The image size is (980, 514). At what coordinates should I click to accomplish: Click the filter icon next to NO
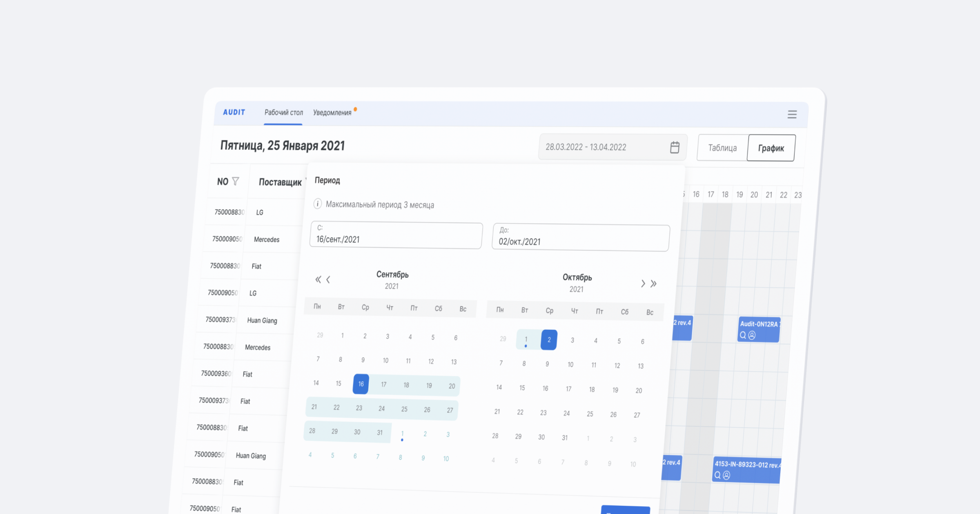point(236,181)
